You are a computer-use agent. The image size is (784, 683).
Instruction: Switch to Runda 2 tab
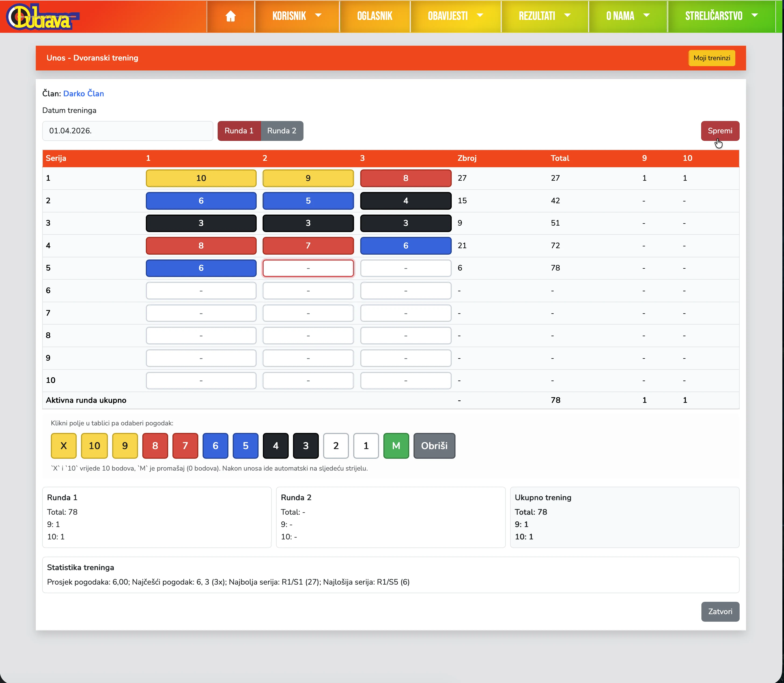coord(281,131)
